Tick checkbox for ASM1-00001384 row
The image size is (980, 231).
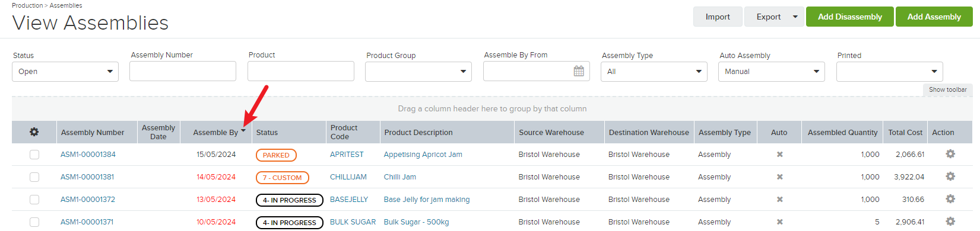(34, 155)
